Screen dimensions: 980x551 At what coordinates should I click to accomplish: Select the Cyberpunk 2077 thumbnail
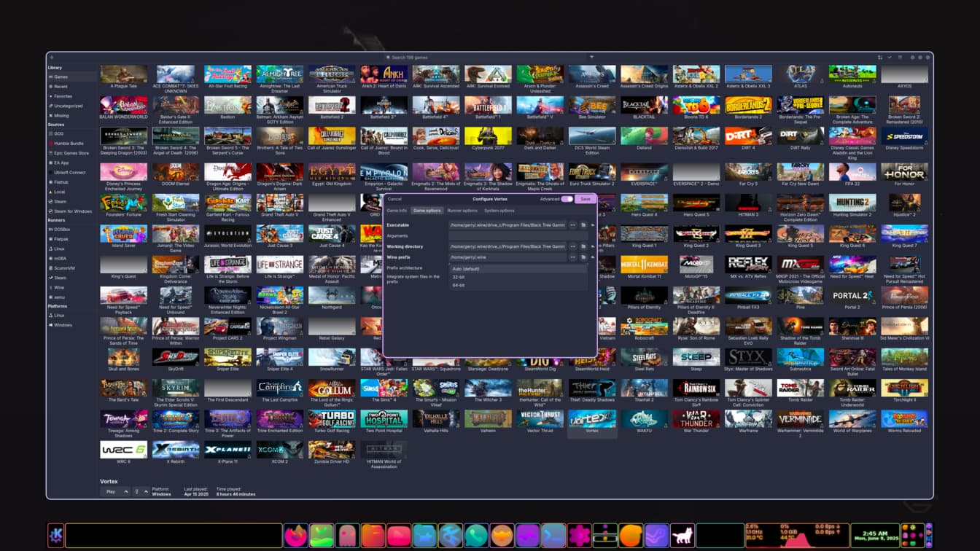(x=488, y=136)
